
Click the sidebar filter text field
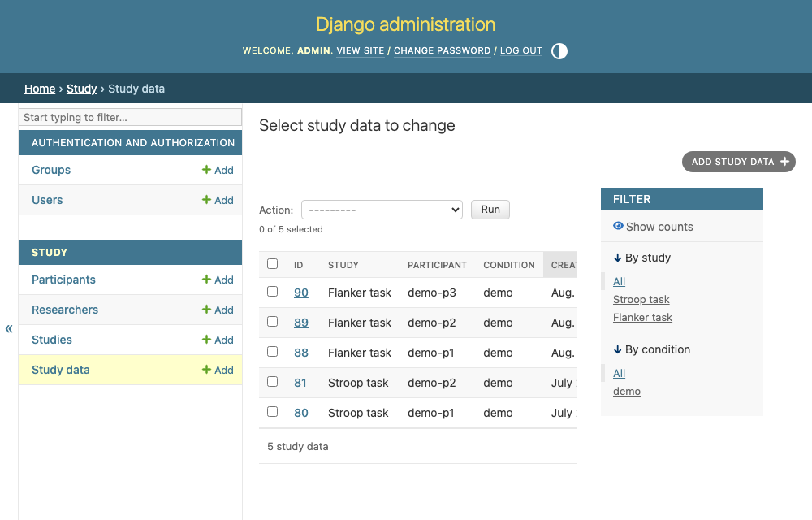click(130, 117)
